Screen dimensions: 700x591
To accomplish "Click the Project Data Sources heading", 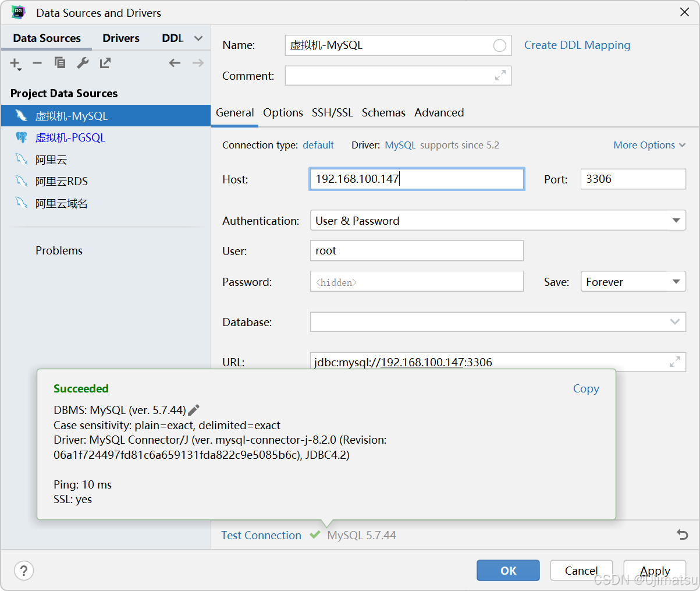I will pos(64,94).
